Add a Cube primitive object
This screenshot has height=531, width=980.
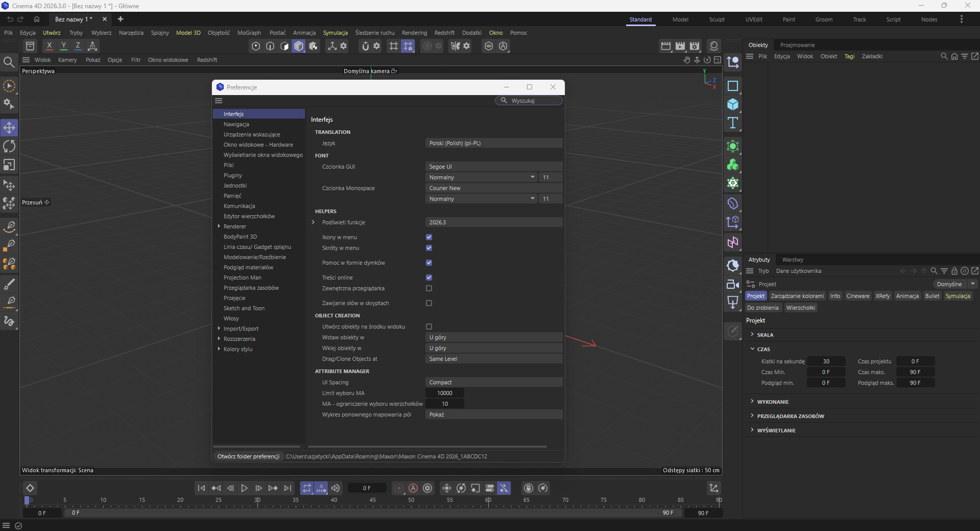733,104
